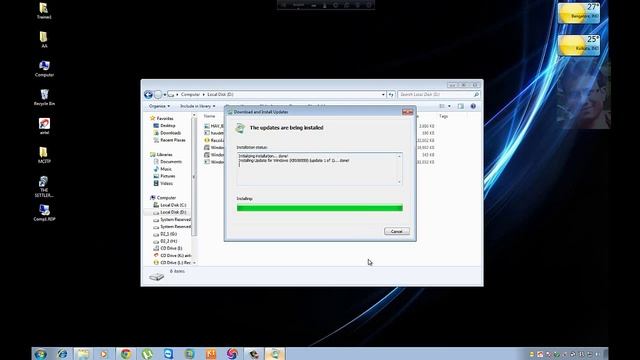The height and width of the screenshot is (360, 640).
Task: Select the airtel desktop shortcut
Action: pos(44,127)
